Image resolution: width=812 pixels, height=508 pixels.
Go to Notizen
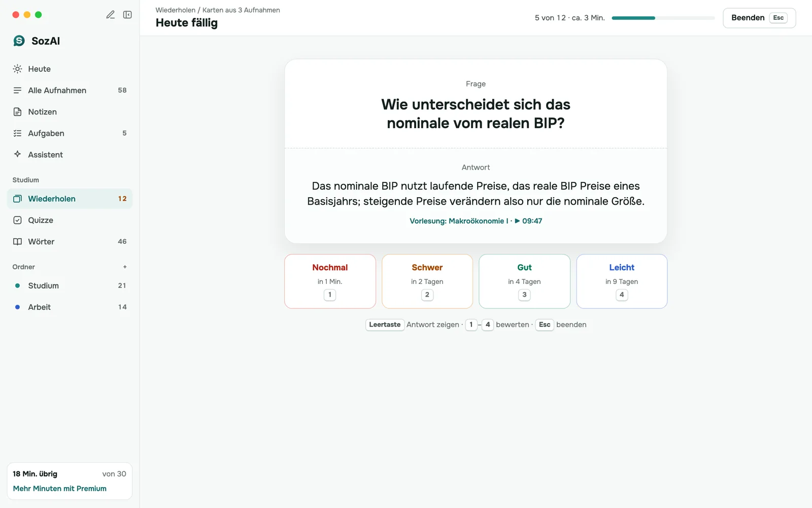pos(70,112)
